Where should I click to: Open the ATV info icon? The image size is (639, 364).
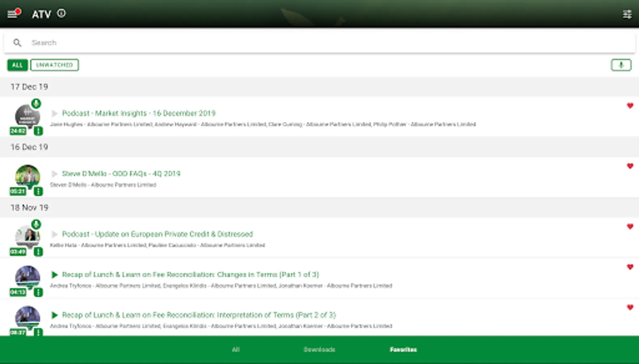coord(61,13)
